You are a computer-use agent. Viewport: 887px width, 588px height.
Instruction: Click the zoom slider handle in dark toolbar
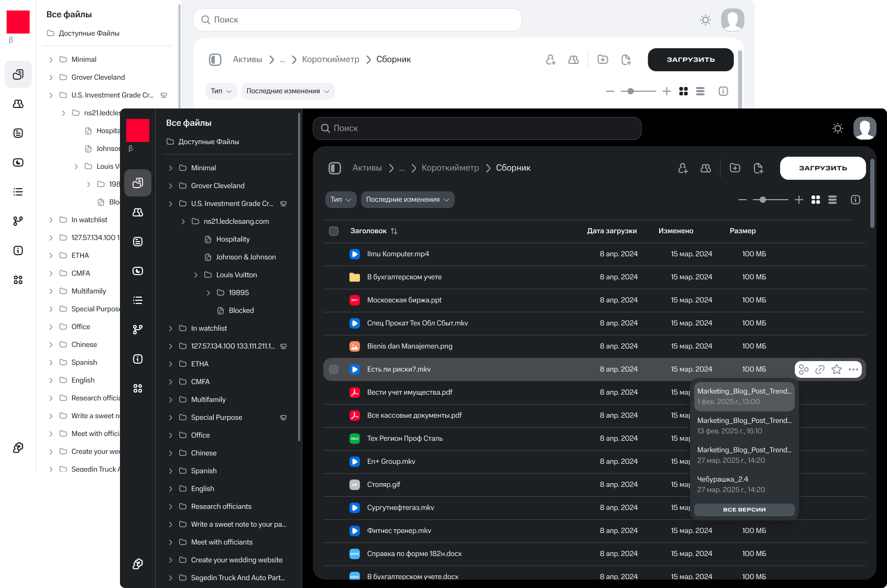763,200
